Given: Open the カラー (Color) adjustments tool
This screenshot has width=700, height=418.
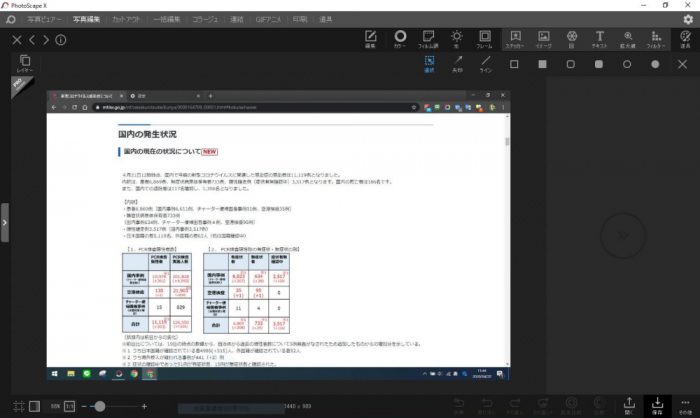Looking at the screenshot, I should (x=400, y=39).
